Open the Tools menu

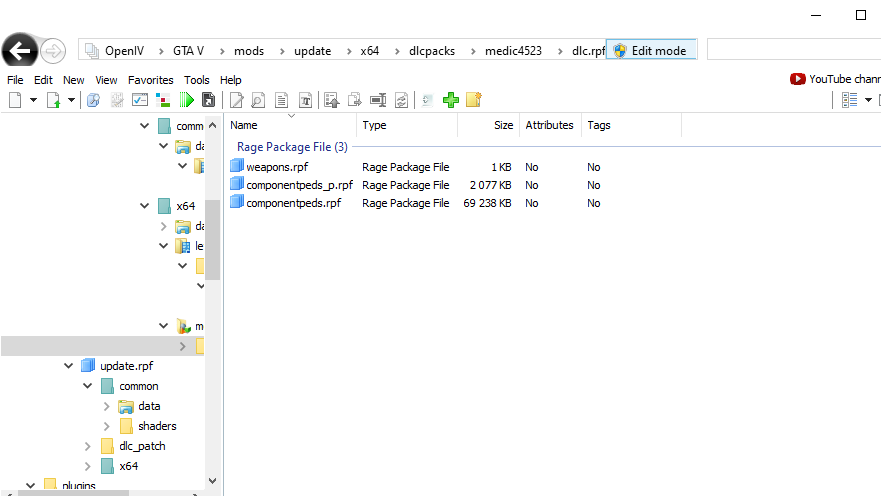[197, 80]
